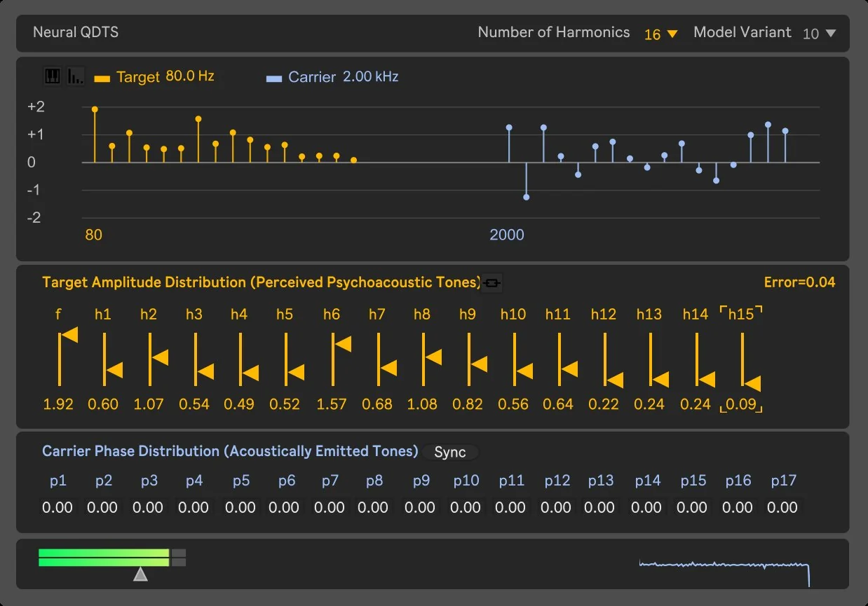
Task: Switch to spectrum bars view icon
Action: (x=76, y=76)
